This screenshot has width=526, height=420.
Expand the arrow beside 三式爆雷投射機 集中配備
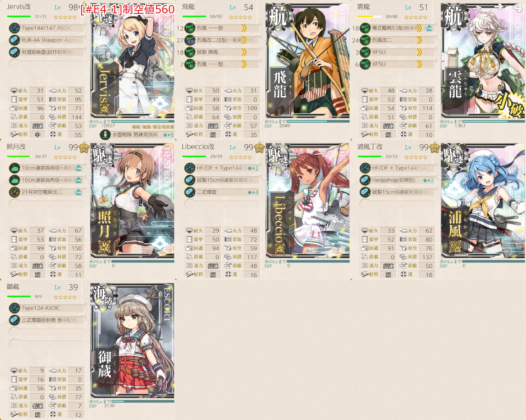click(85, 317)
